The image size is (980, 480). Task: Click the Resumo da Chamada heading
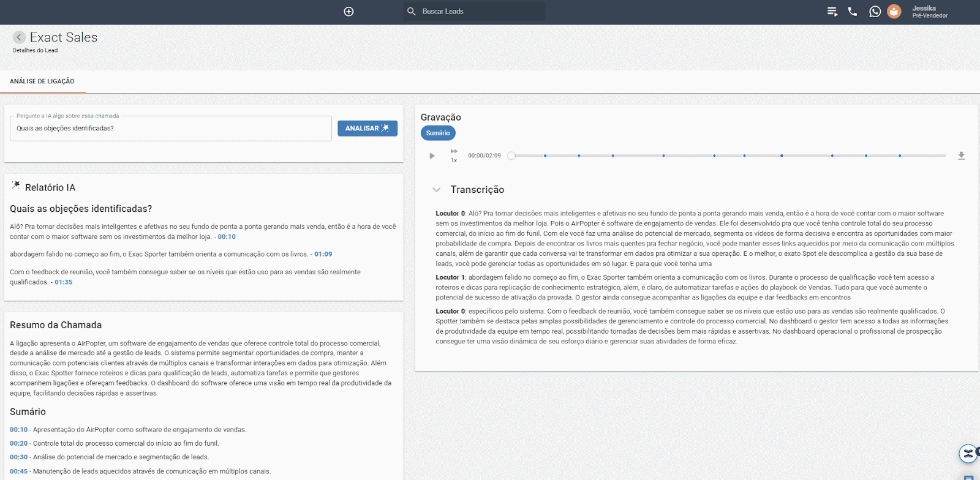click(x=56, y=325)
